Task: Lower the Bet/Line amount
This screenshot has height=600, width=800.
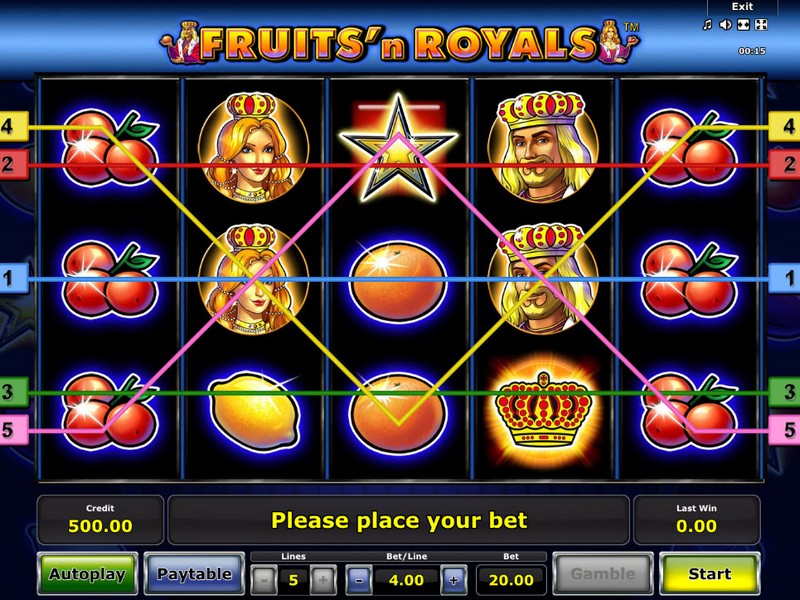Action: point(359,580)
